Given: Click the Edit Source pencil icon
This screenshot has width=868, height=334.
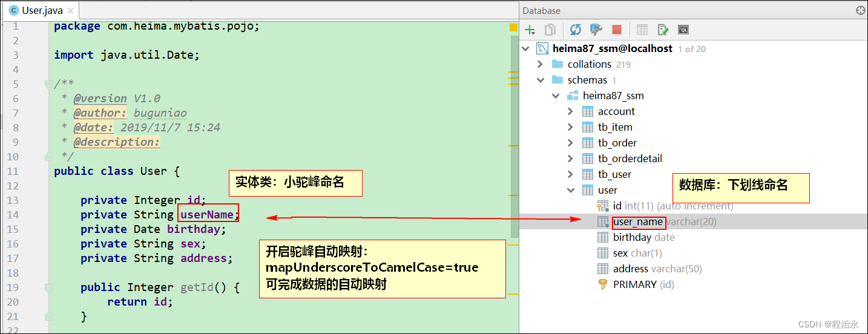Looking at the screenshot, I should [663, 30].
